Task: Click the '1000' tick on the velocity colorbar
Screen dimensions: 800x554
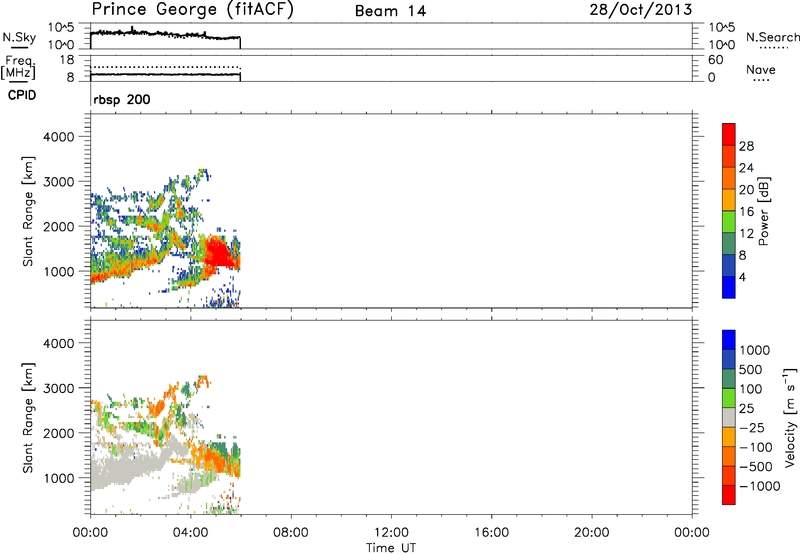Action: 754,350
